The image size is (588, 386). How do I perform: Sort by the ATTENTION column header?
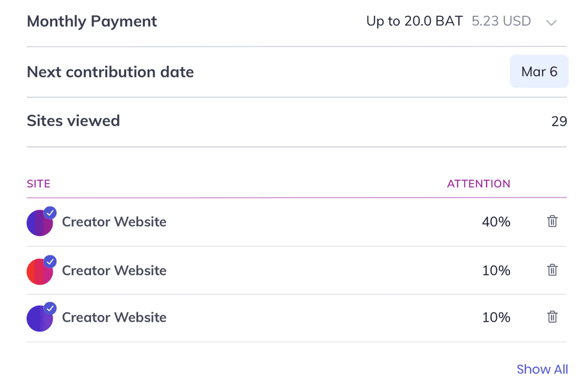[x=478, y=184]
